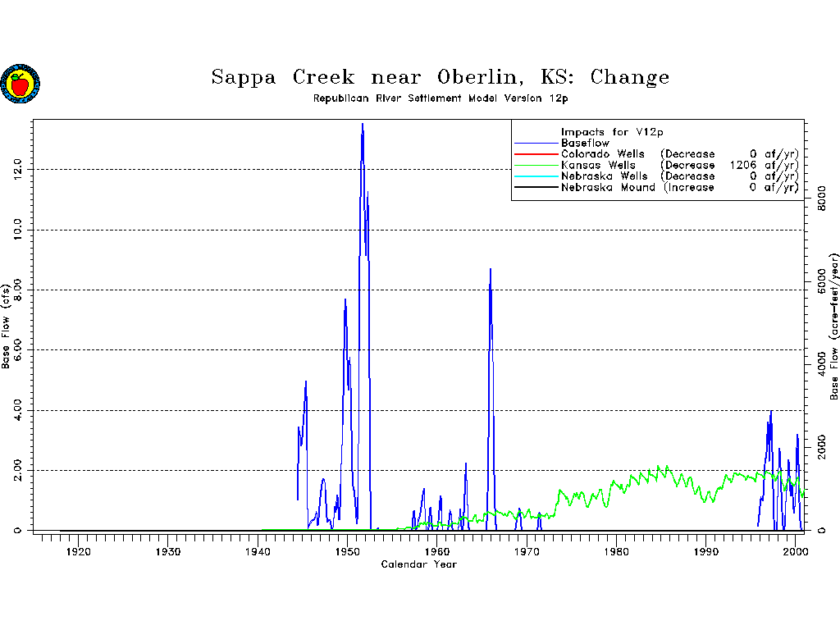Click the Nebraska Mound "0 af/yr" value
The image size is (840, 630).
pos(774,188)
